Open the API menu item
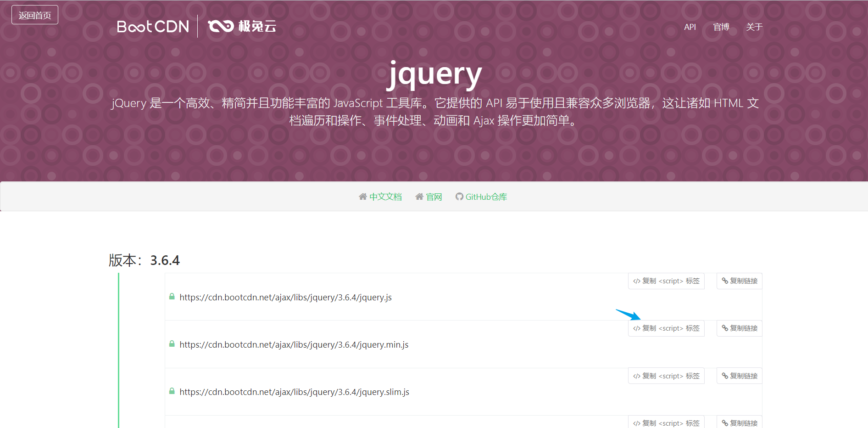This screenshot has height=428, width=868. [690, 27]
